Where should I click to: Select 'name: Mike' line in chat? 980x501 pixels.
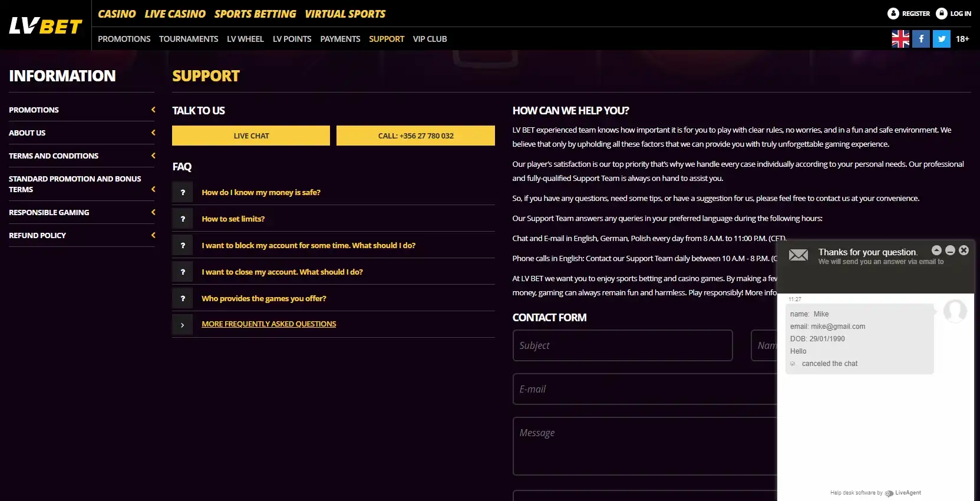click(x=810, y=314)
